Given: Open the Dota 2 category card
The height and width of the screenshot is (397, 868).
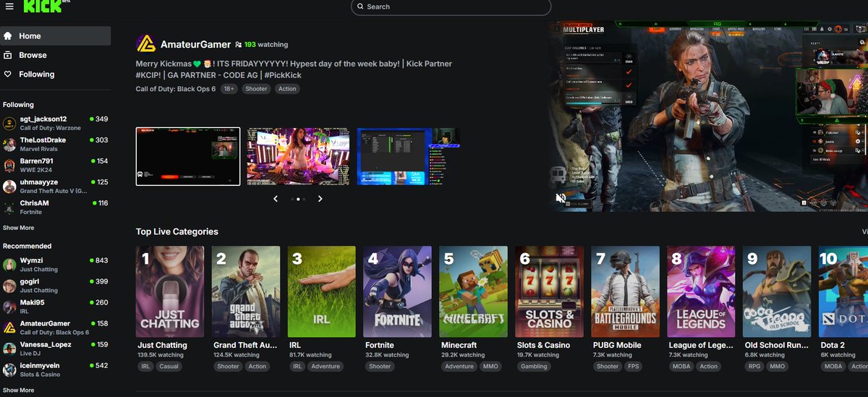Looking at the screenshot, I should [843, 291].
